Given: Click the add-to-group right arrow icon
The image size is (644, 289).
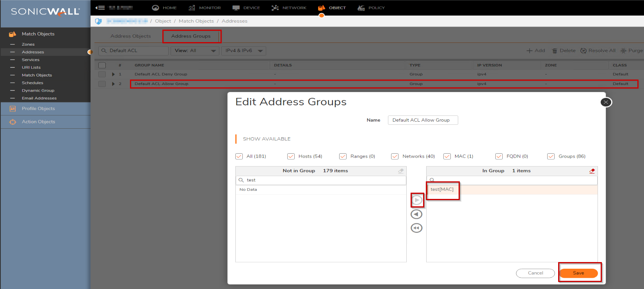Looking at the screenshot, I should pyautogui.click(x=417, y=200).
